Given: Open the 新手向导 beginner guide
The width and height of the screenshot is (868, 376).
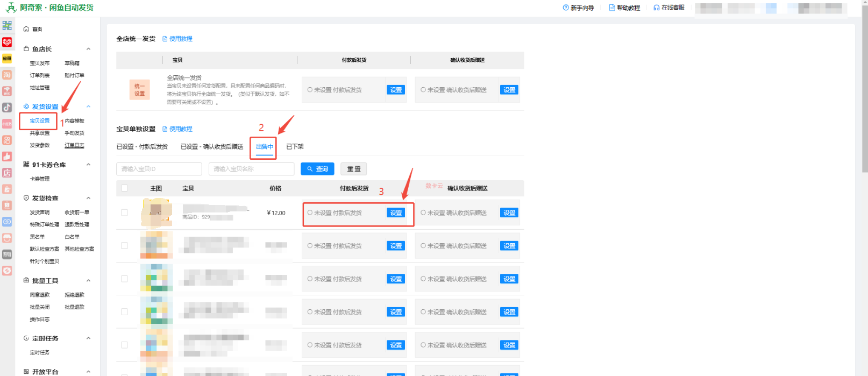Looking at the screenshot, I should [579, 8].
